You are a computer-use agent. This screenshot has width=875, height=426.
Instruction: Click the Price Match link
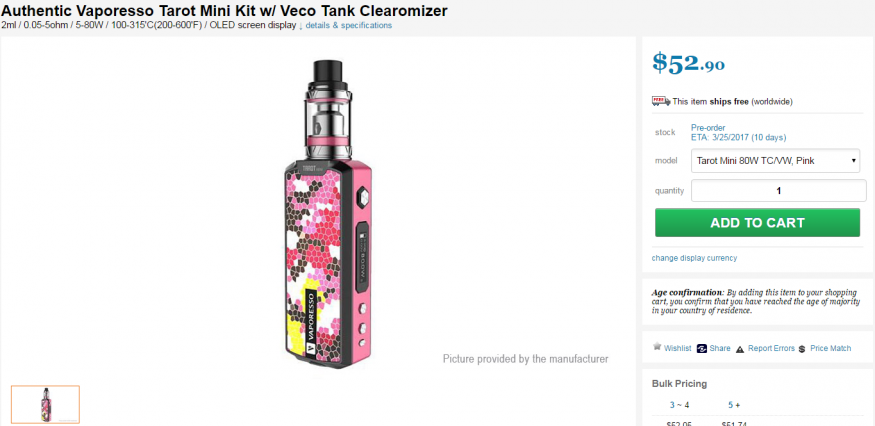click(x=830, y=348)
